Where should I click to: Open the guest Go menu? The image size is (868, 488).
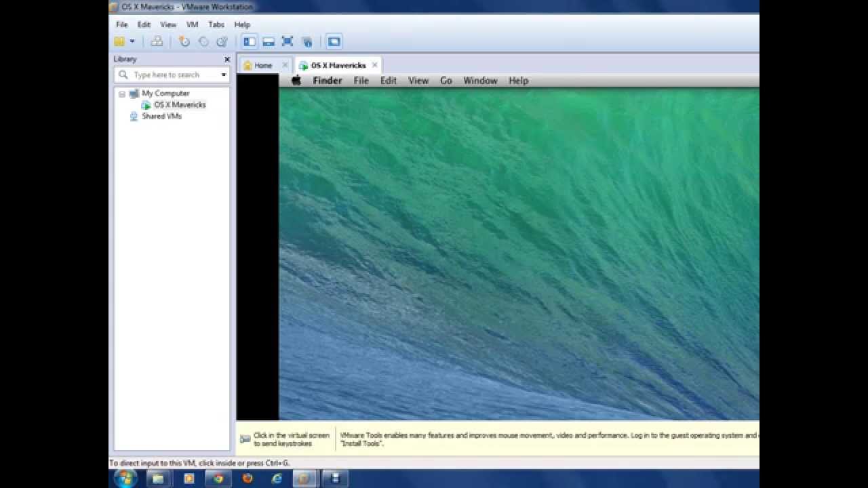(x=446, y=81)
